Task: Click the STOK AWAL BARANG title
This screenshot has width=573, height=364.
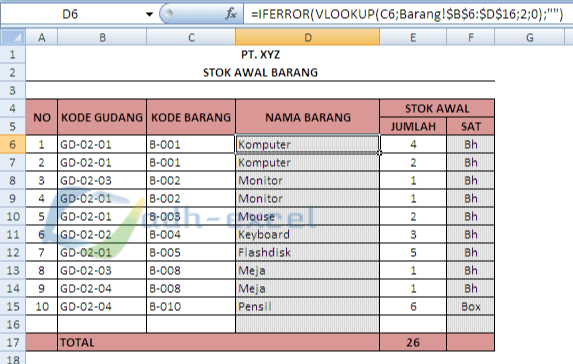Action: (x=260, y=72)
